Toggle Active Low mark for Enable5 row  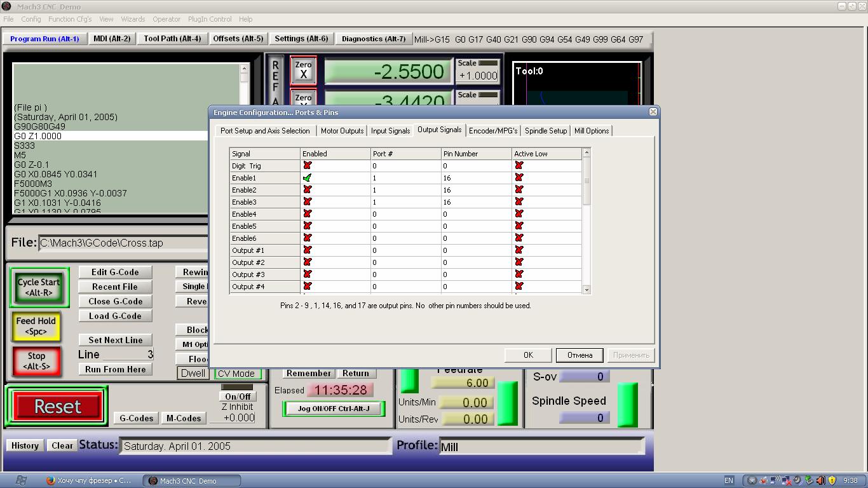click(x=519, y=226)
